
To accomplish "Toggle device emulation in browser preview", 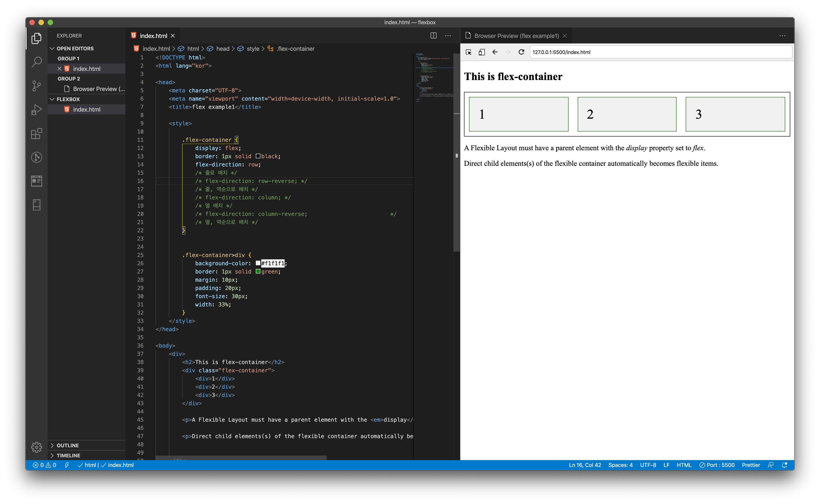I will [482, 52].
